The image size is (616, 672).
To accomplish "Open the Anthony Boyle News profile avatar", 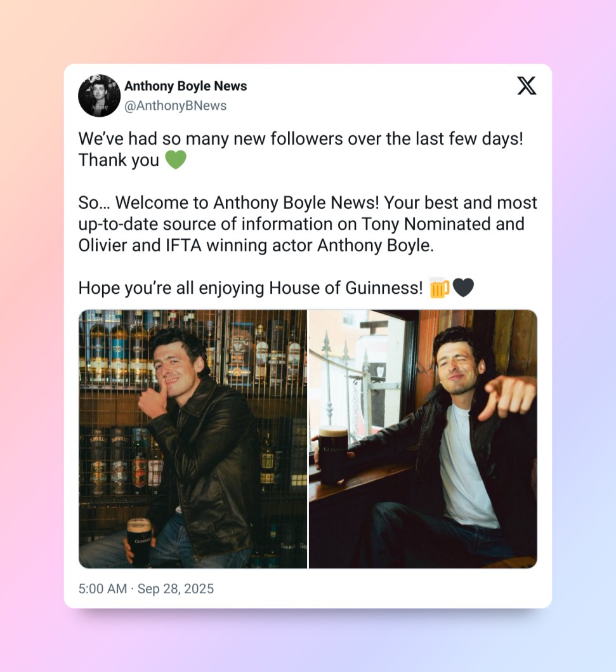I will pyautogui.click(x=99, y=96).
